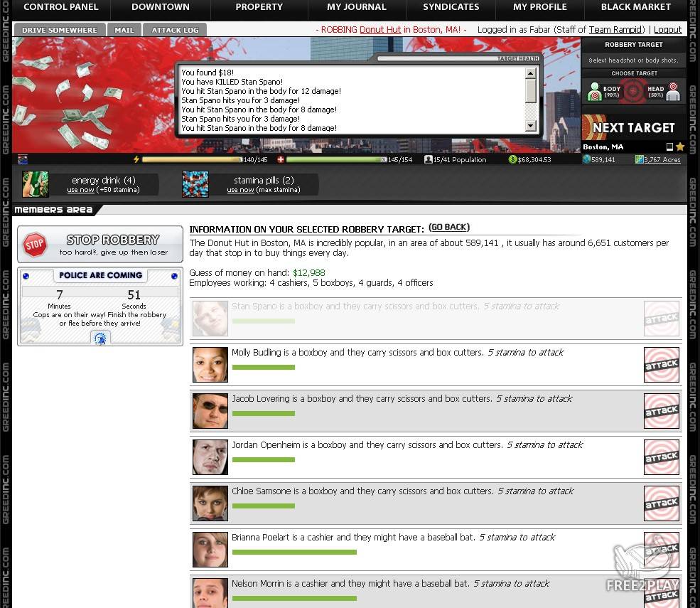
Task: Open the Black Market menu
Action: [x=635, y=7]
